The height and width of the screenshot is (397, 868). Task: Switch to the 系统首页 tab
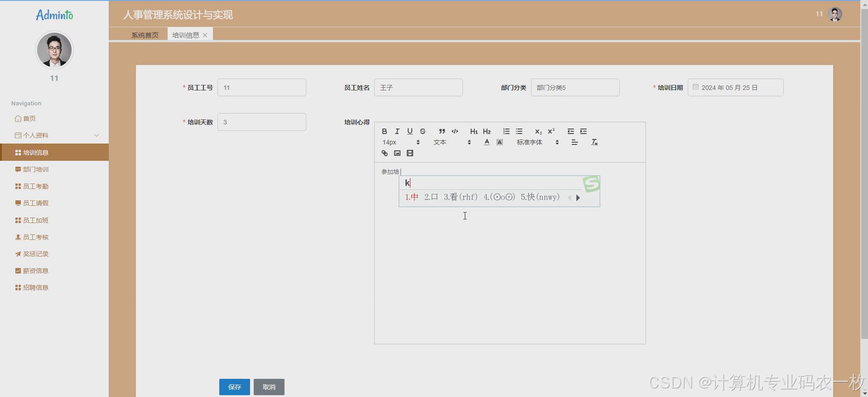(x=145, y=35)
